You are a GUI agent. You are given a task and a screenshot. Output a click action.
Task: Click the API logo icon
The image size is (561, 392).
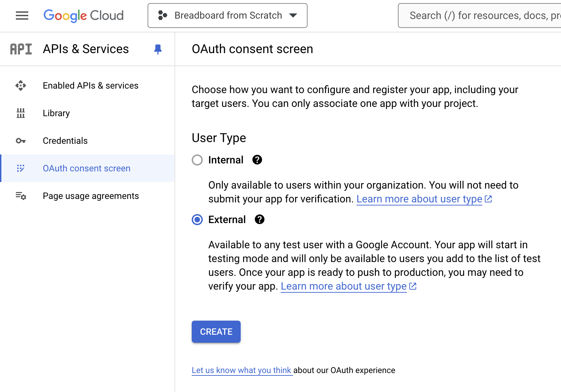[x=21, y=49]
